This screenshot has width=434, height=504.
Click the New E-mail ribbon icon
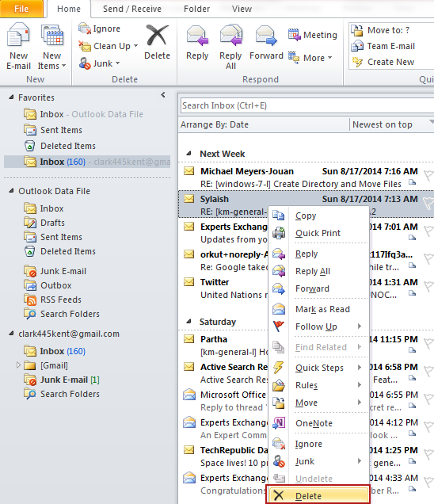point(18,36)
